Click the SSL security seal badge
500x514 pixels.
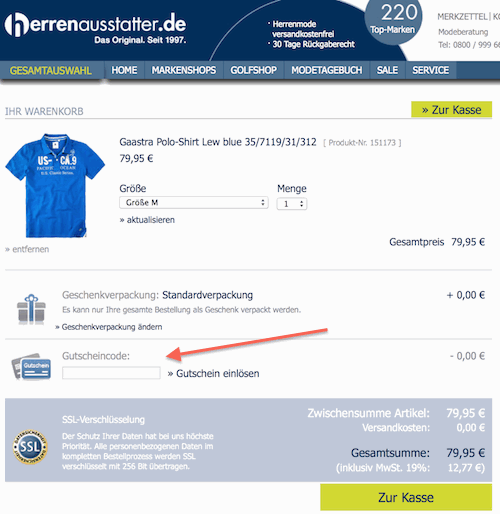30,447
